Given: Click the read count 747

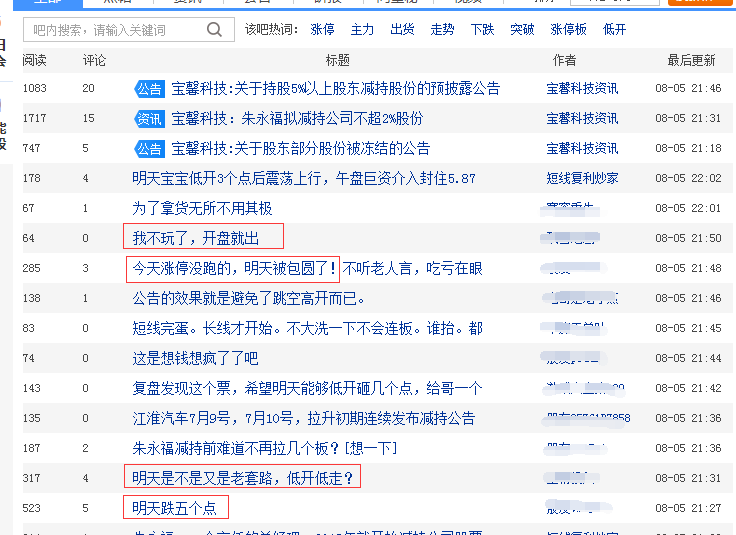Looking at the screenshot, I should 31,148.
